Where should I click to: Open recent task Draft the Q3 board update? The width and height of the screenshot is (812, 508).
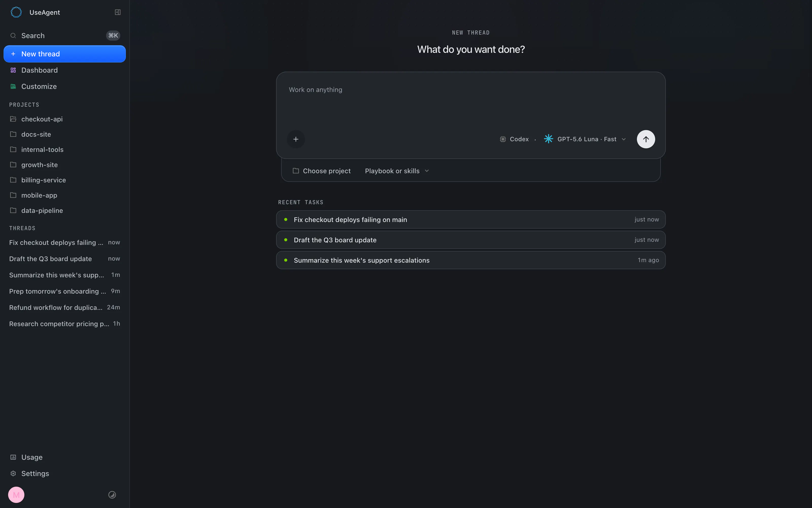click(471, 240)
